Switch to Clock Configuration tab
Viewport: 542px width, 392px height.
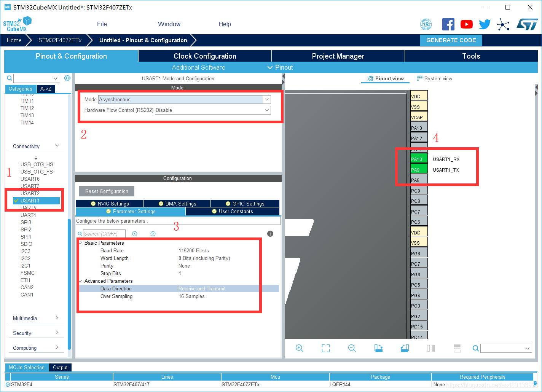point(205,56)
